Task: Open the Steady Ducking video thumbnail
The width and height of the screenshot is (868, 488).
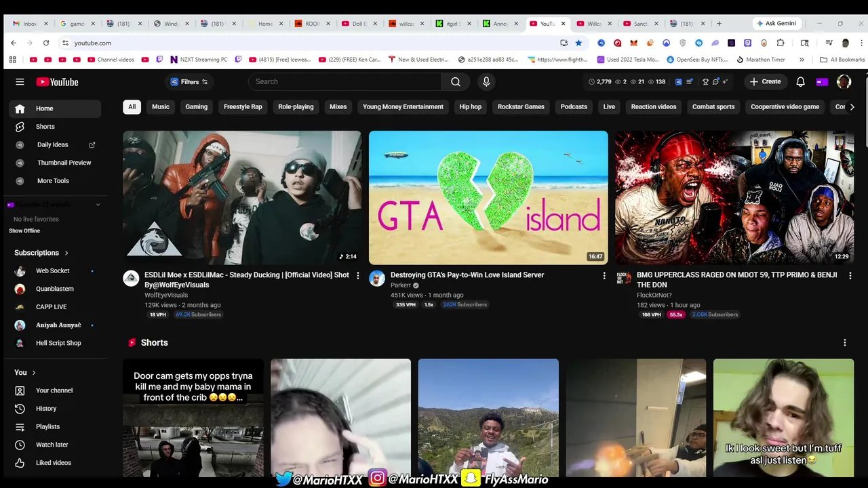Action: tap(242, 197)
